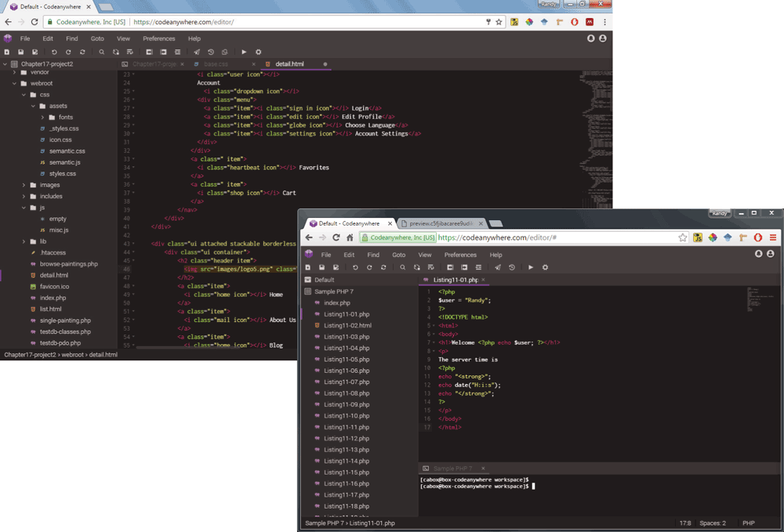
Task: Click the search magnifier icon in back editor toolbar
Action: [x=101, y=52]
